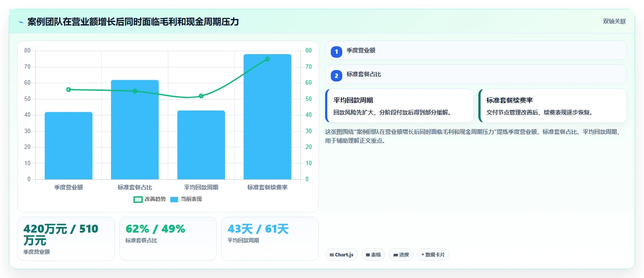Click the text 回款风险先扩大
Screen dimensions: 644x278
pos(354,112)
